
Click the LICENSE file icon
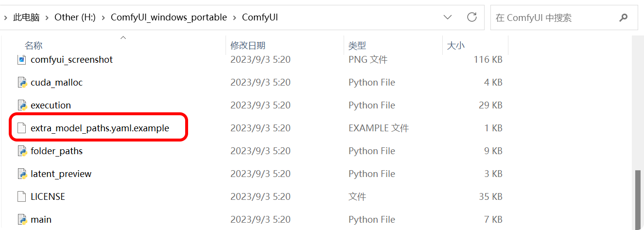coord(21,197)
